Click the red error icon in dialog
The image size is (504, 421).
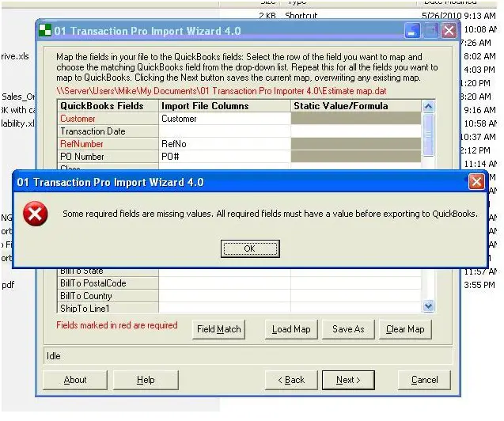[36, 214]
